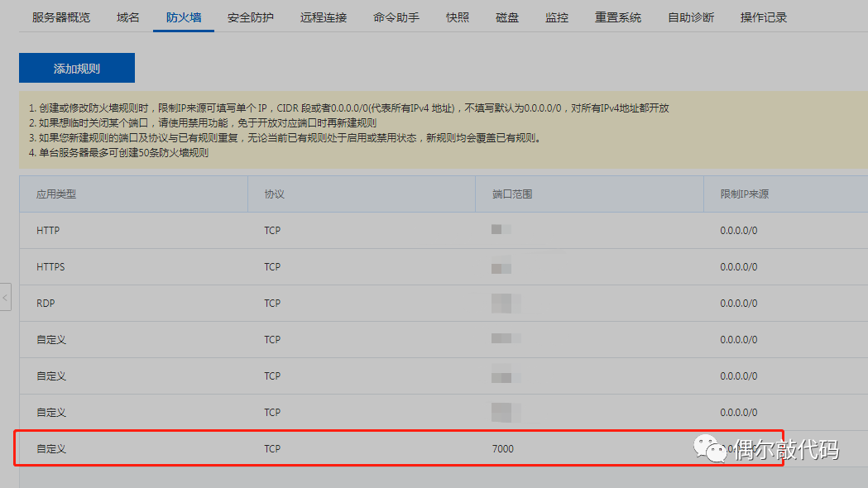The height and width of the screenshot is (488, 868).
Task: Click 0.0.0.0/0 in the RDP row
Action: [x=738, y=304]
